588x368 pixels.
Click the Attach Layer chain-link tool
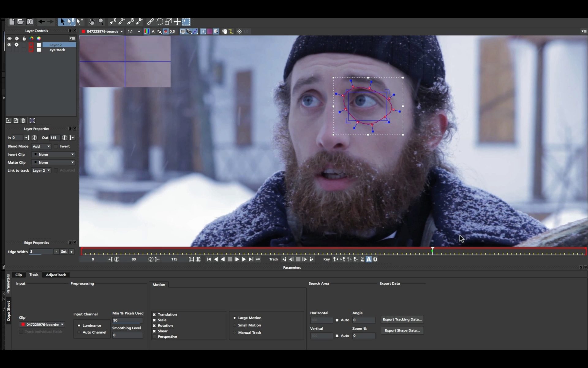[x=150, y=22]
